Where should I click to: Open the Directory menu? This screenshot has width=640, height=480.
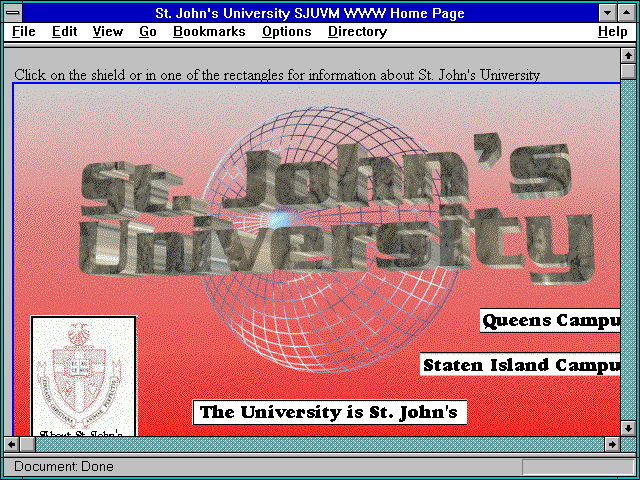[358, 32]
